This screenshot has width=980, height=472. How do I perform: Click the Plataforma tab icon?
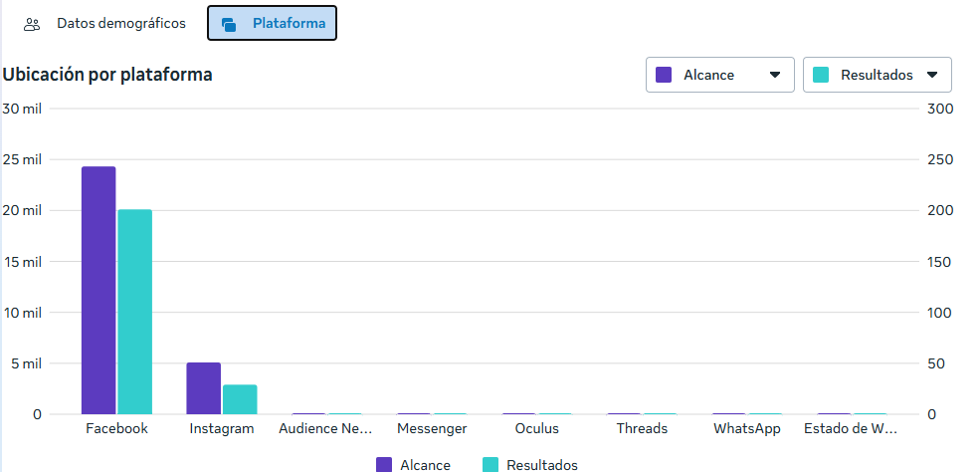click(x=229, y=24)
